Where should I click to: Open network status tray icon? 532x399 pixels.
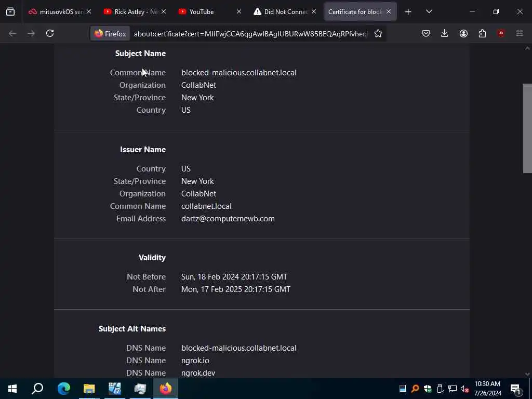pos(453,389)
